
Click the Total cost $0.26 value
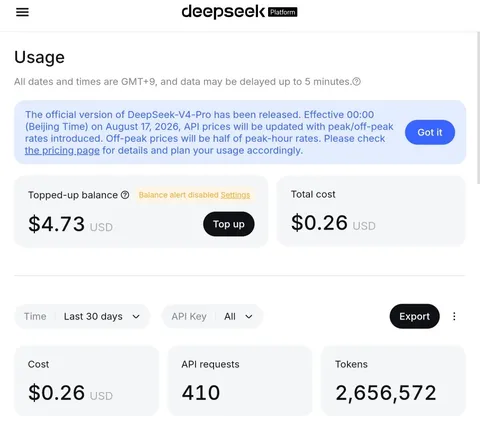point(319,223)
